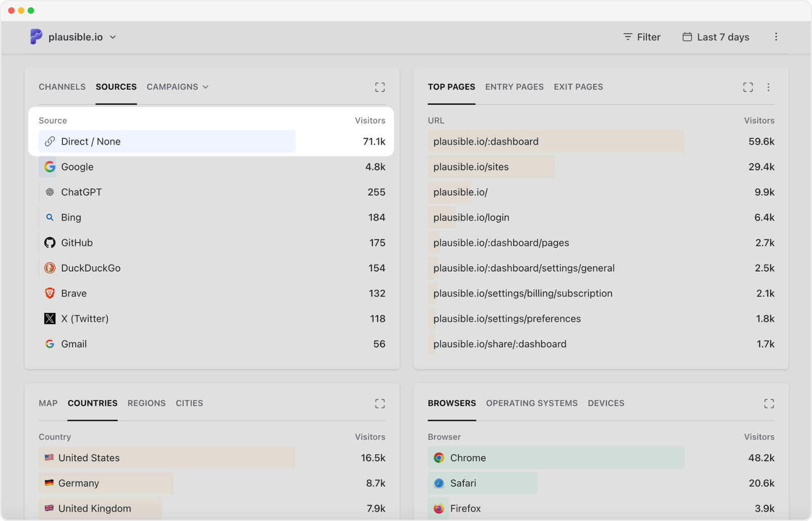Select plausible.io/:dashboard/pages row

pos(601,243)
